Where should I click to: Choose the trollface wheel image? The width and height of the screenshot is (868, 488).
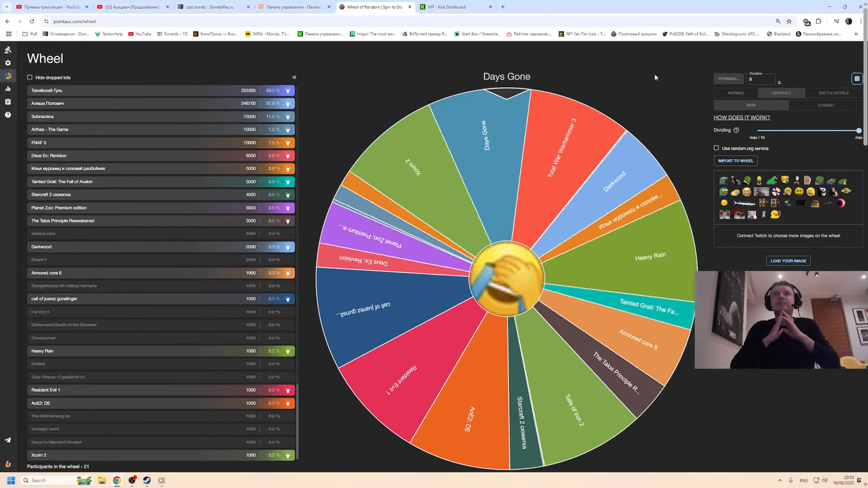822,192
